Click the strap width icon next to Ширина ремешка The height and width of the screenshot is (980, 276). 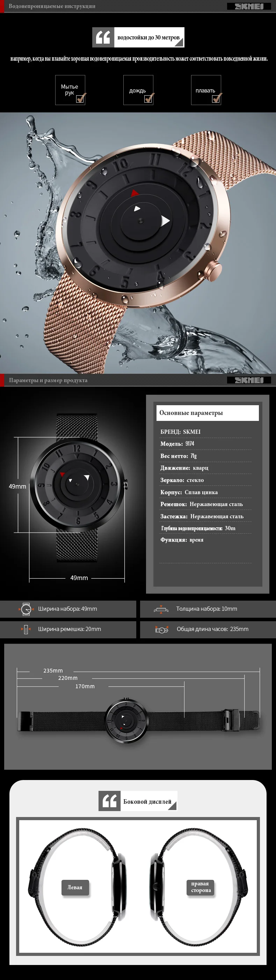pyautogui.click(x=26, y=630)
